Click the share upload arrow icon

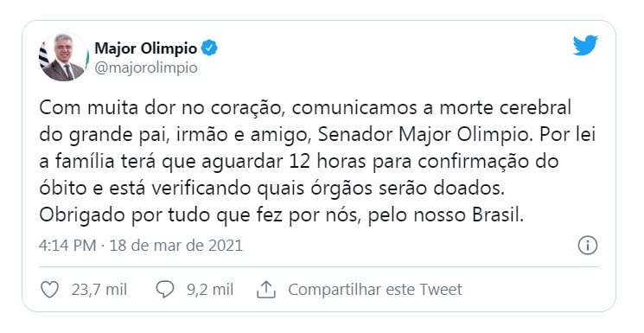coord(265,290)
